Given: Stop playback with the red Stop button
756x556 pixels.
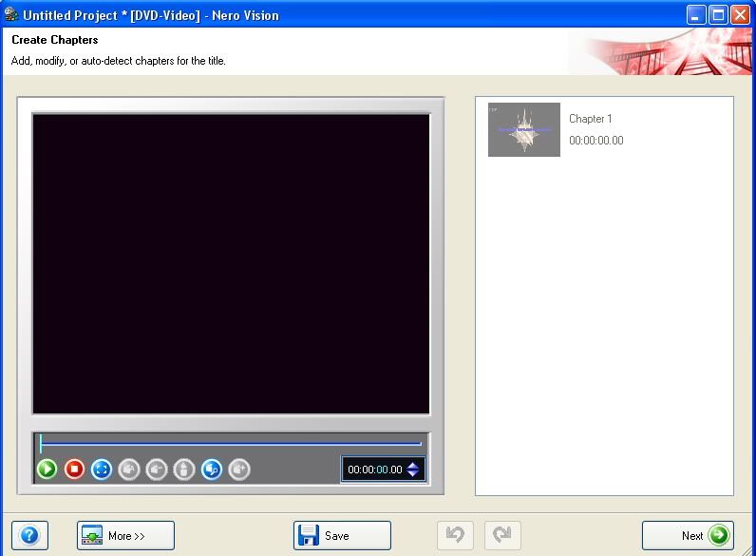Looking at the screenshot, I should point(74,470).
